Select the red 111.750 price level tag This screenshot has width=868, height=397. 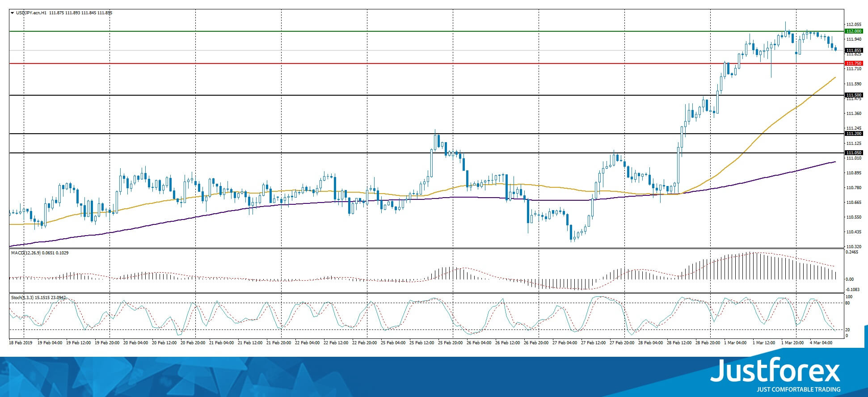click(854, 63)
